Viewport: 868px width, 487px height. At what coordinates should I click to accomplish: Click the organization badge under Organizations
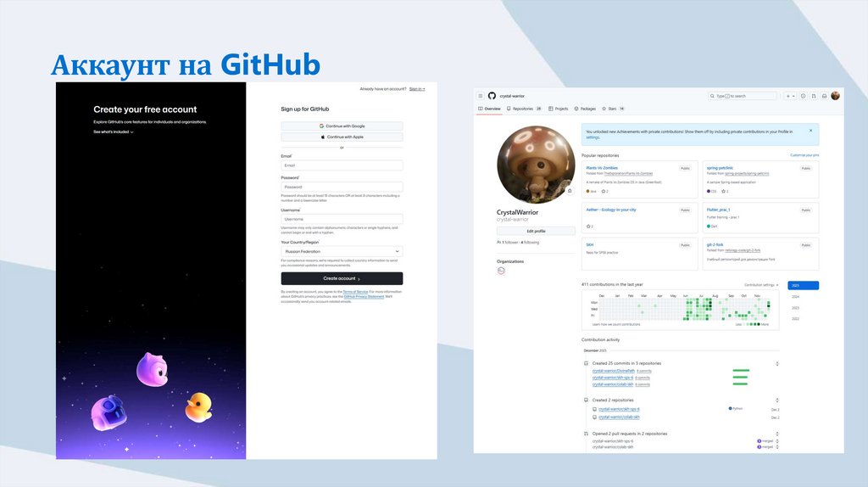coord(501,271)
